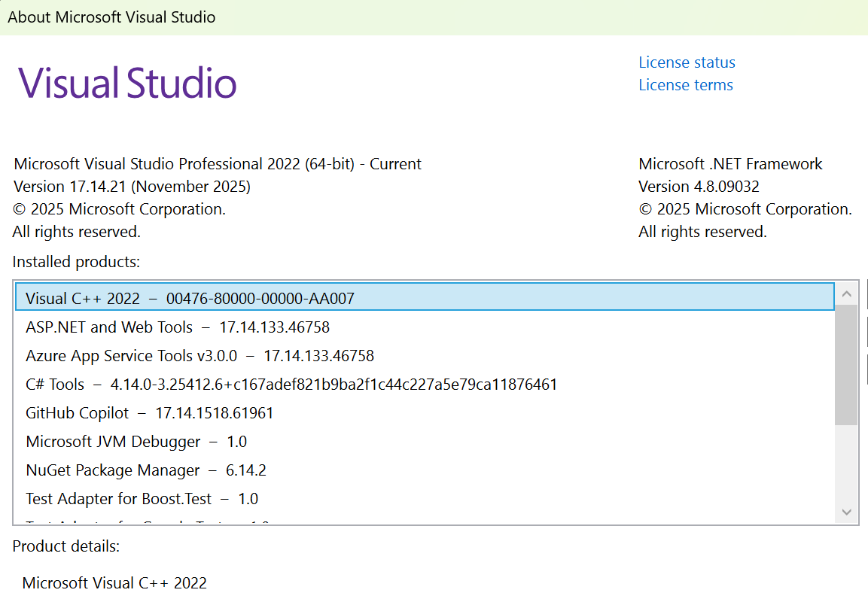Select Test Adapter for Boost.Test entry

pos(142,498)
